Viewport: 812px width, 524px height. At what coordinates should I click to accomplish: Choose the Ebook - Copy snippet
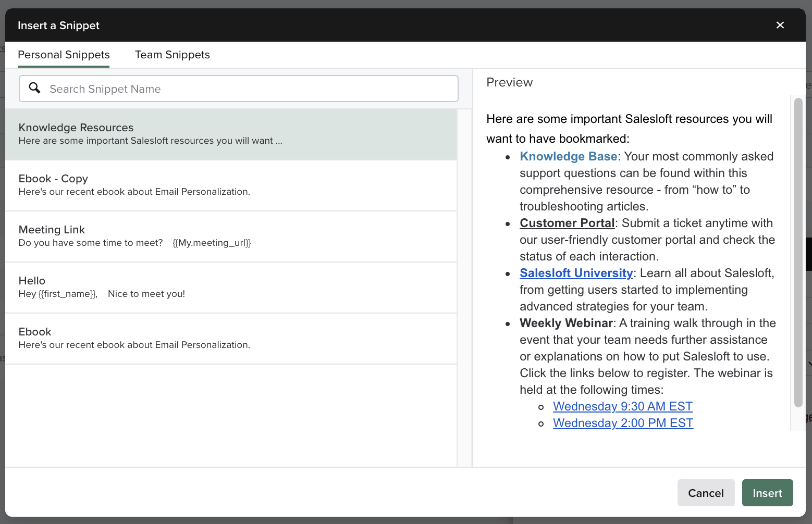230,185
